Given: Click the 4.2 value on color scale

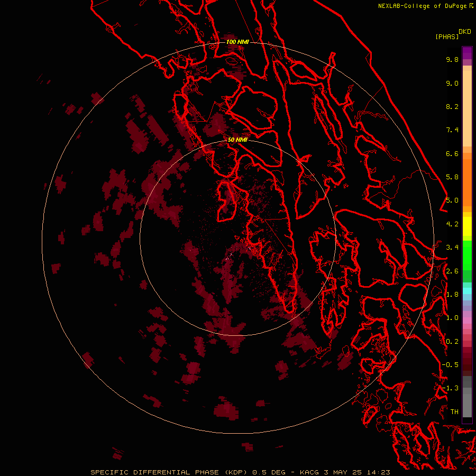Looking at the screenshot, I should [452, 224].
